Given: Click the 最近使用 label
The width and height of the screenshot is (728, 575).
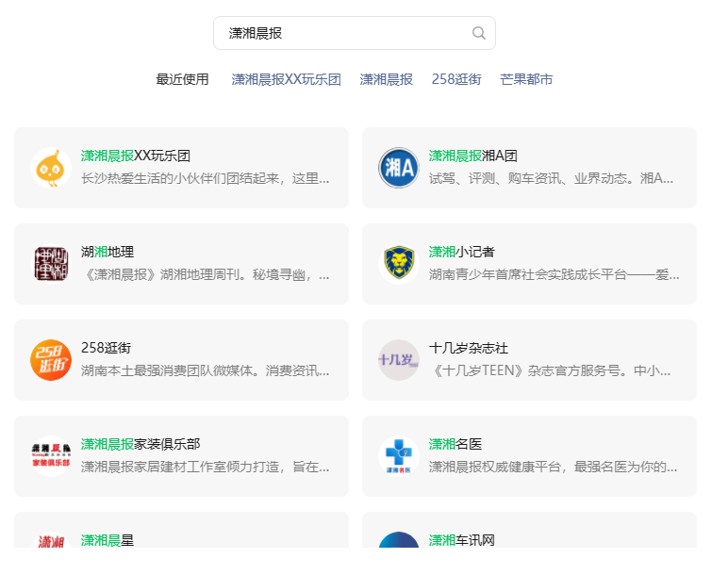Looking at the screenshot, I should pos(182,79).
